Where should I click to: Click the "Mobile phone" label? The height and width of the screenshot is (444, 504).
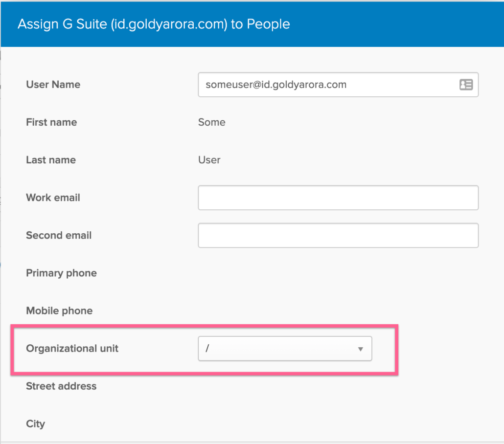pyautogui.click(x=59, y=311)
